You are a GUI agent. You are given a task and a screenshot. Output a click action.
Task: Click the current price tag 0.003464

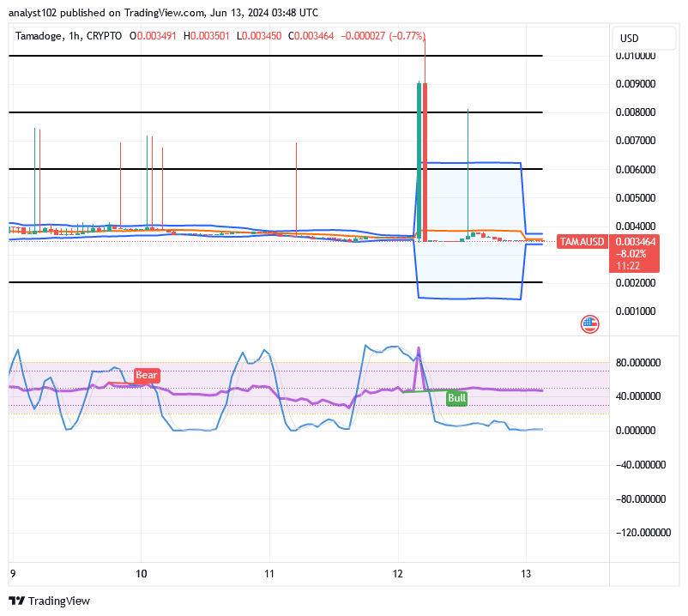636,242
